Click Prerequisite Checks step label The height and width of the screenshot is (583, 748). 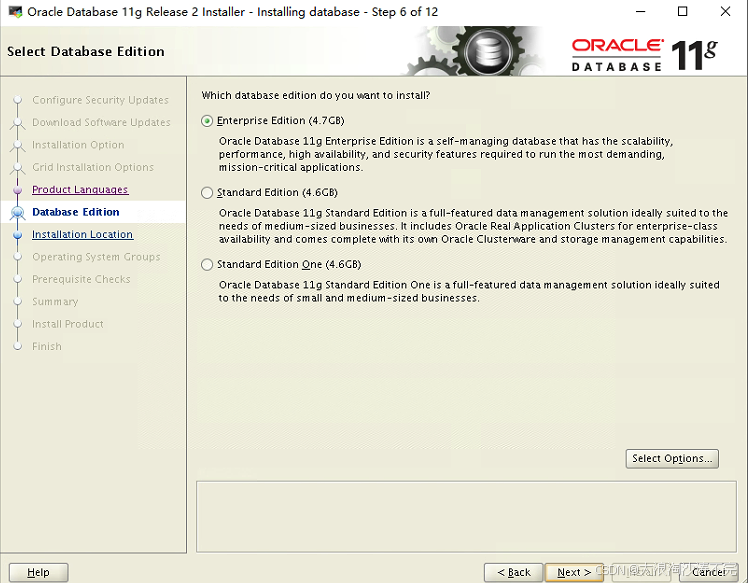point(81,279)
